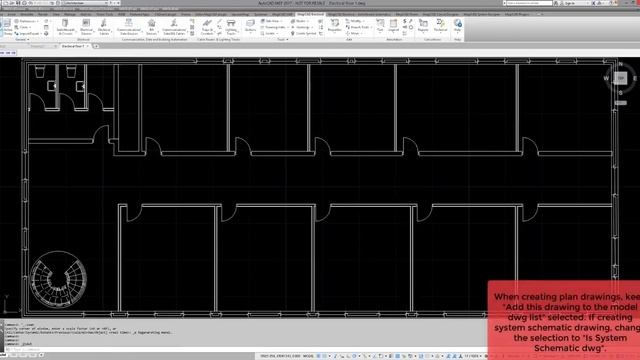The width and height of the screenshot is (640, 360).
Task: Open the Reference dropdown in General panel
Action: pyautogui.click(x=27, y=21)
